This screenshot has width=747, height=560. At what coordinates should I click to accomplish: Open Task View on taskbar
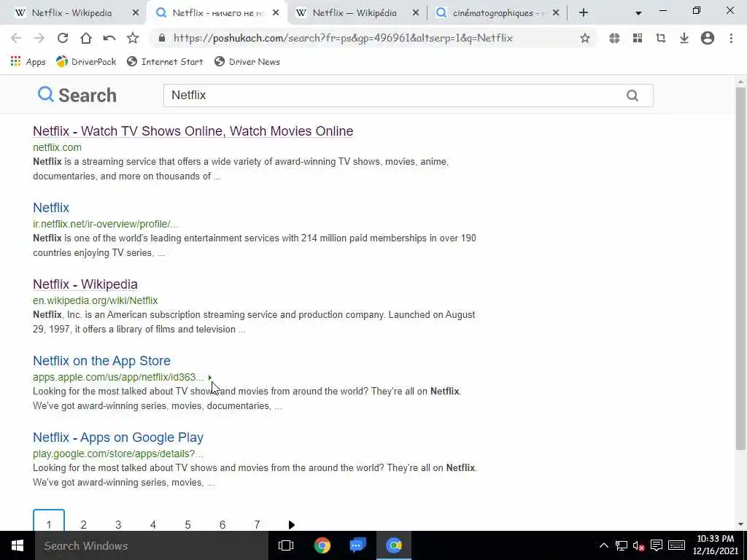point(286,545)
